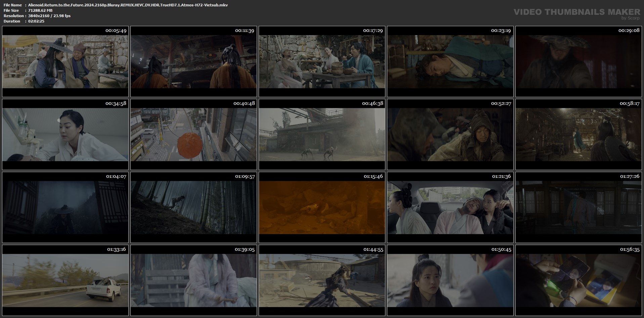Select the thumbnail at 01:27:26
The image size is (644, 318).
pyautogui.click(x=578, y=207)
